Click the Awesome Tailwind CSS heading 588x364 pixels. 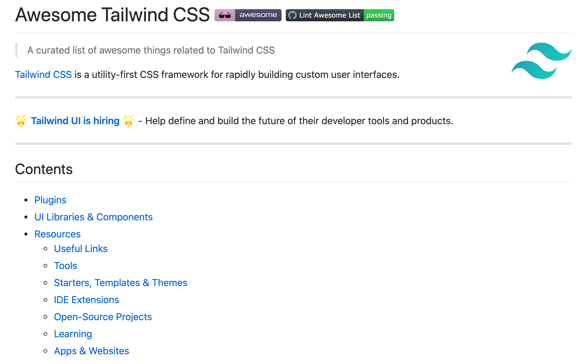[112, 15]
